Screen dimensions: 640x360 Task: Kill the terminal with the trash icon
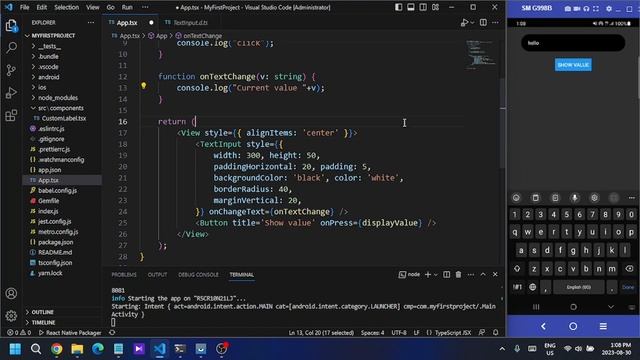[x=458, y=275]
